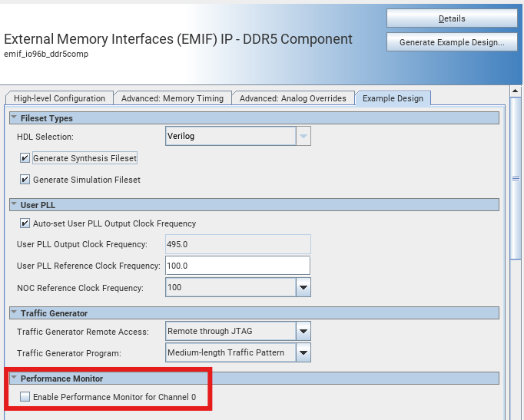Go to Advanced: Analog Overrides tab
The width and height of the screenshot is (524, 420).
tap(294, 98)
